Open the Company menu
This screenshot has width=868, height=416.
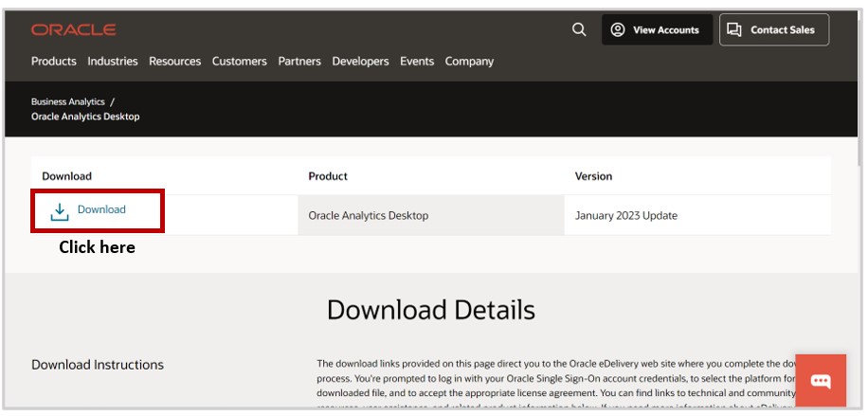pyautogui.click(x=470, y=62)
